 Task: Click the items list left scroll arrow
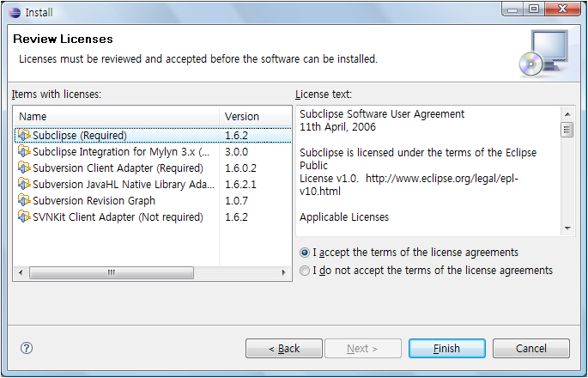tap(21, 272)
